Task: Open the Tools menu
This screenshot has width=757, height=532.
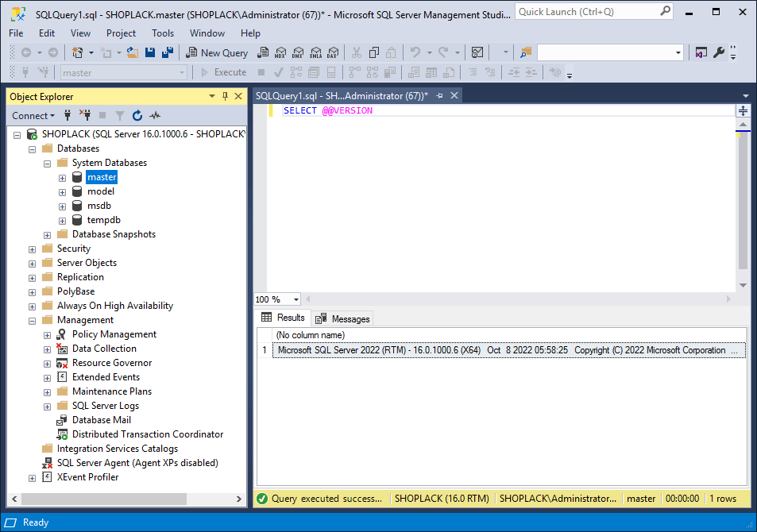Action: coord(163,33)
